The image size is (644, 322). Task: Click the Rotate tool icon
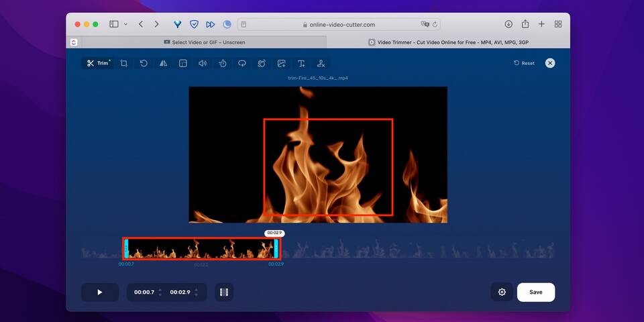(144, 63)
